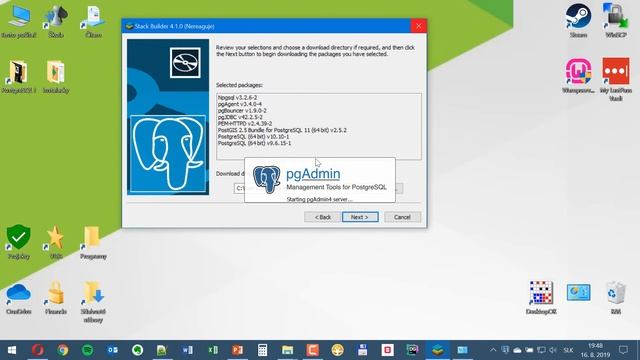Open Outlook from the taskbar

112,350
